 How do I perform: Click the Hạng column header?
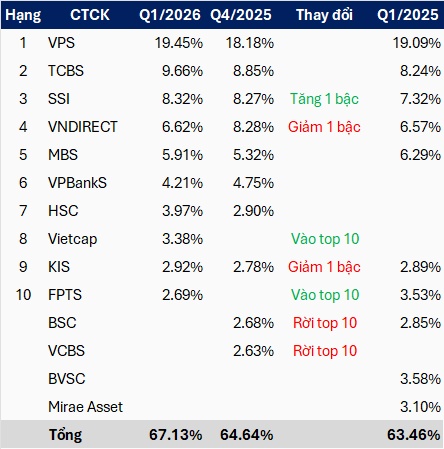pos(23,15)
